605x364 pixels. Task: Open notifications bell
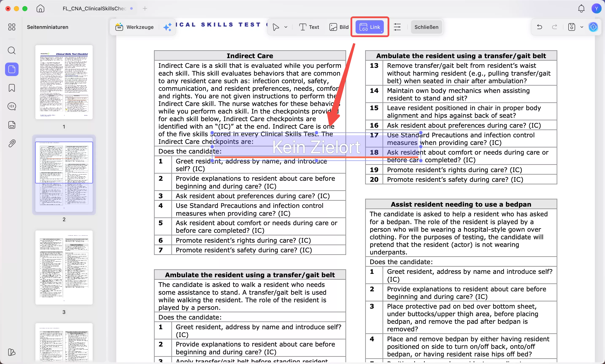coord(581,9)
